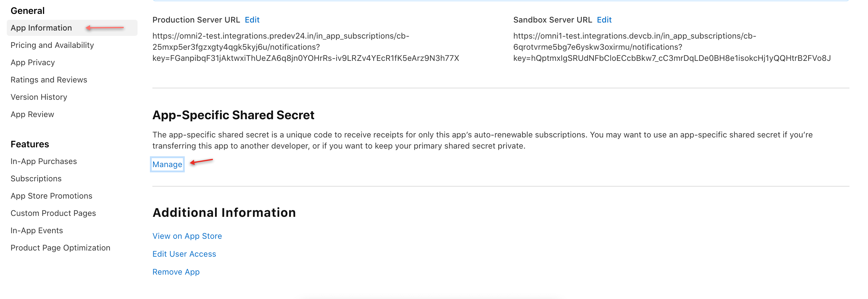Open View on App Store link
This screenshot has height=299, width=868.
click(187, 236)
